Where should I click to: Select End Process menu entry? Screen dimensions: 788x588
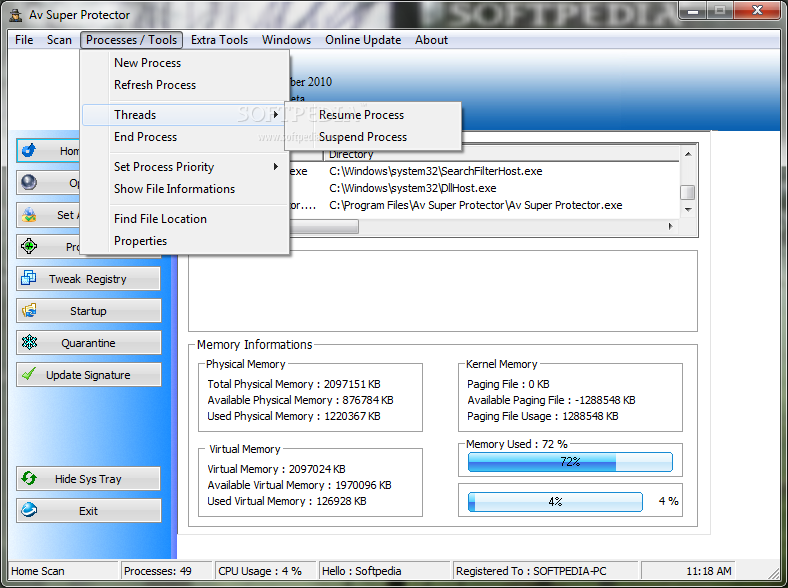point(185,137)
